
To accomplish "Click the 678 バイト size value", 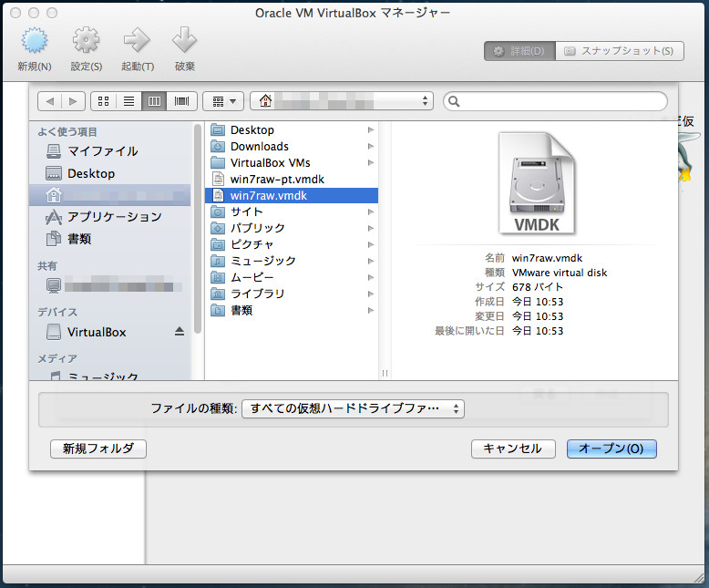I will coord(537,287).
